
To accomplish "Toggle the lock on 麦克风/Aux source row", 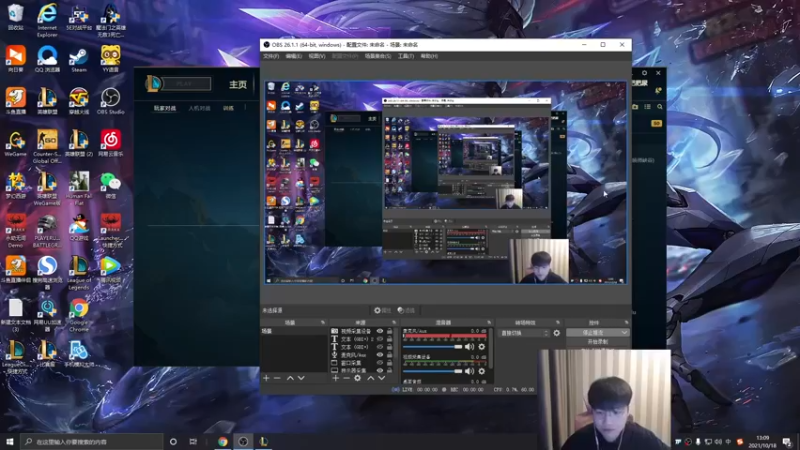I will (390, 355).
